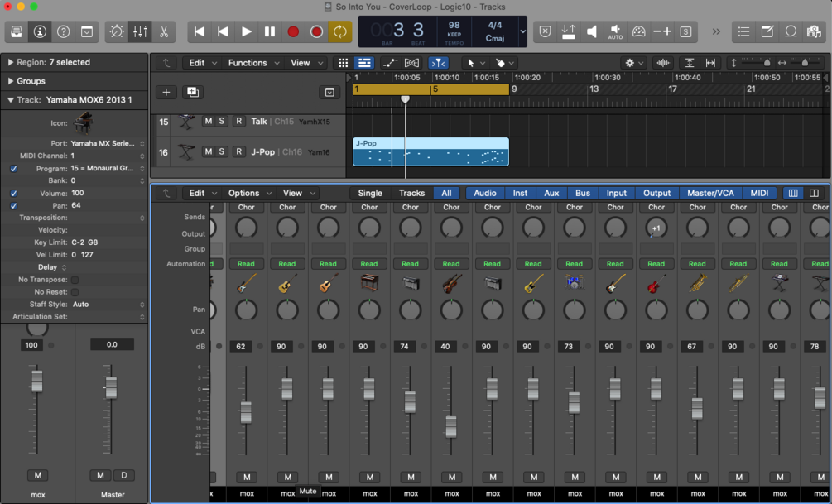Viewport: 832px width, 504px height.
Task: Toggle the yellow Cycle button
Action: (339, 31)
